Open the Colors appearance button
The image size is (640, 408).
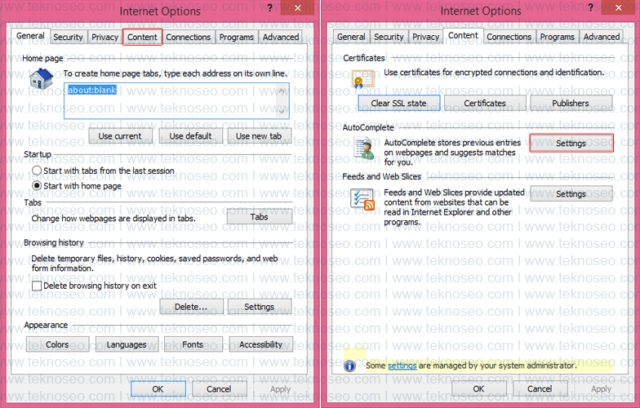[x=58, y=344]
